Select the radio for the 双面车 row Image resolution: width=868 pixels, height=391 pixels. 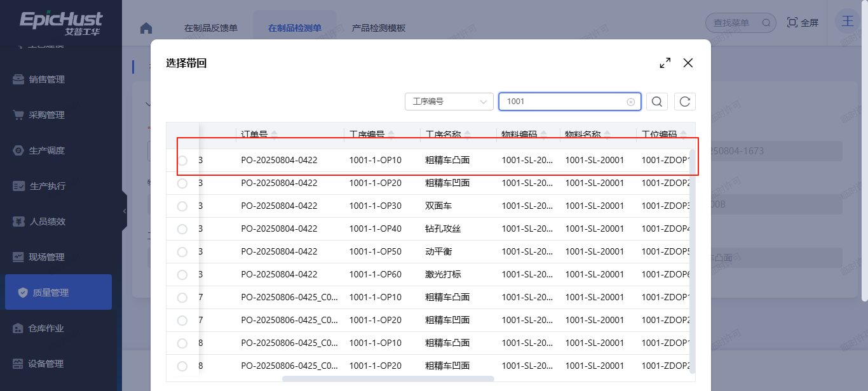pos(183,206)
